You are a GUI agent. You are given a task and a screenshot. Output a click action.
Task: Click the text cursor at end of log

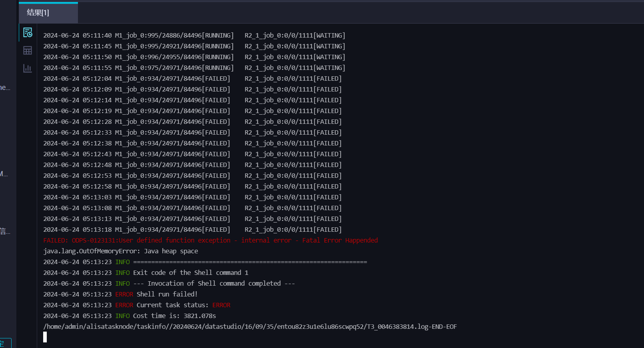(x=45, y=337)
